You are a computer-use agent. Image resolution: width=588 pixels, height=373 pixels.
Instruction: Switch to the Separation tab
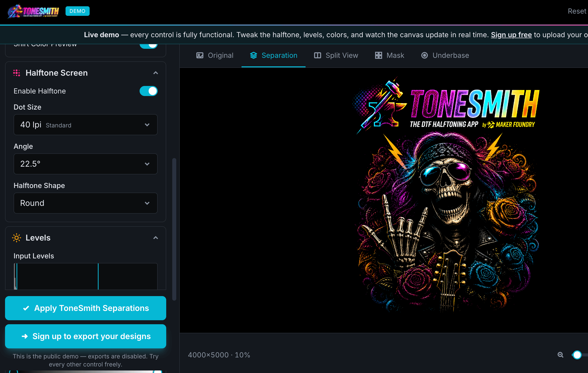273,55
